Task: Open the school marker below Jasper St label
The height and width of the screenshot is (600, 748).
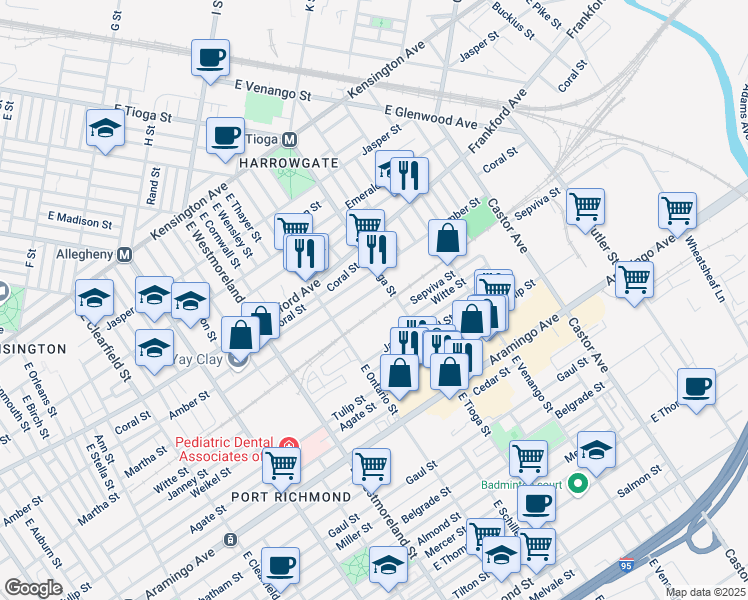Action: coord(154,350)
